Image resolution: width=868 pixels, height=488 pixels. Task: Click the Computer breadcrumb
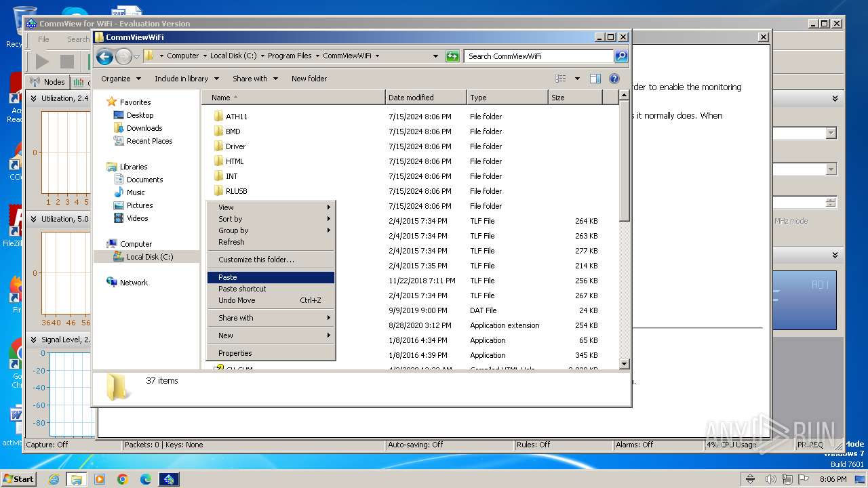[183, 56]
